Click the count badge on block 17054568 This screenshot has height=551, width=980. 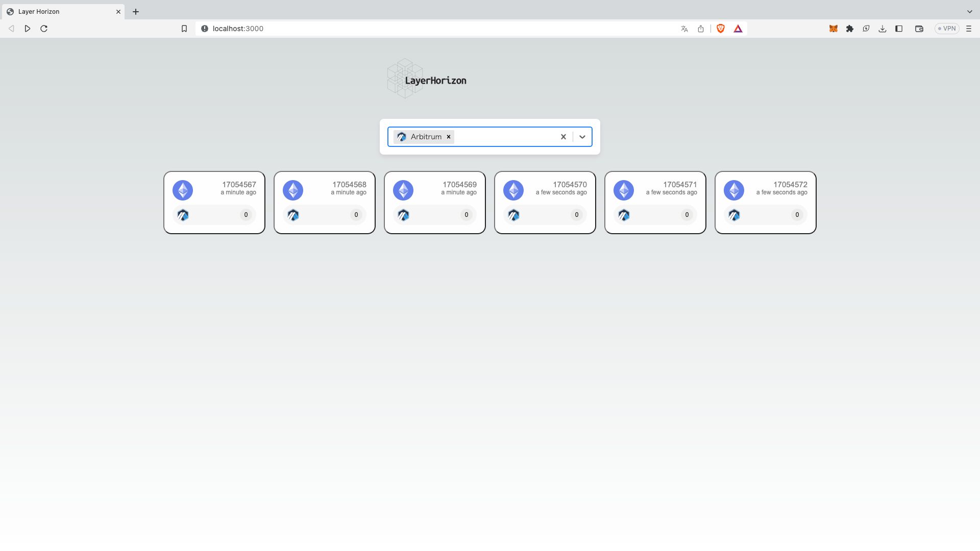click(x=356, y=215)
